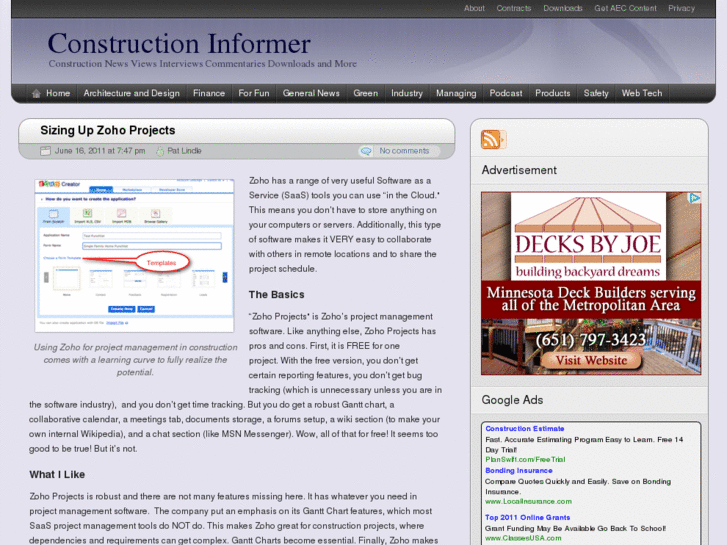727x545 pixels.
Task: Open the Zoho Creator screenshot thumbnail
Action: (x=134, y=256)
